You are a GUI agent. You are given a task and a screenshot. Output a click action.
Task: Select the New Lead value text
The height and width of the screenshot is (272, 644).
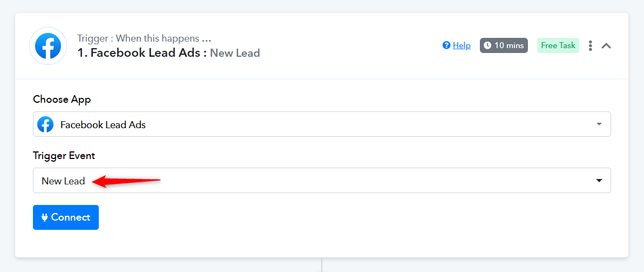63,181
